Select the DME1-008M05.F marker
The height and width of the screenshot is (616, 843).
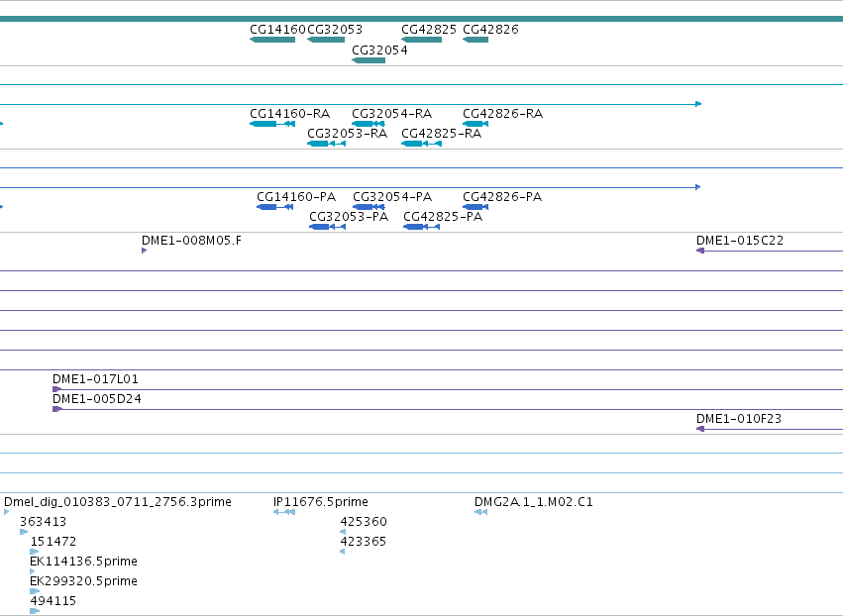coord(144,251)
